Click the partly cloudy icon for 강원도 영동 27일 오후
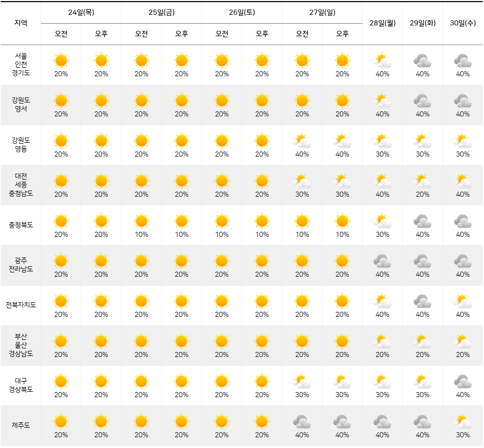This screenshot has width=484, height=448. [342, 141]
